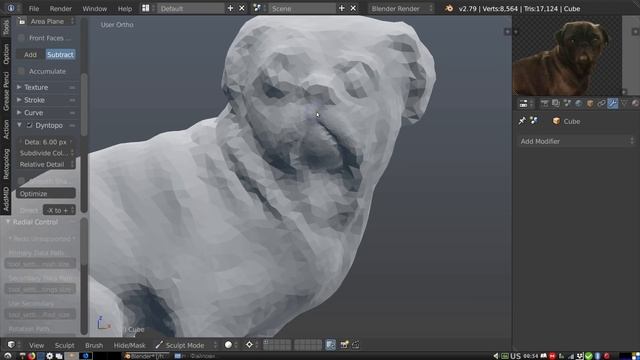The height and width of the screenshot is (360, 640).
Task: Click the first scene layer button
Action: 266,342
